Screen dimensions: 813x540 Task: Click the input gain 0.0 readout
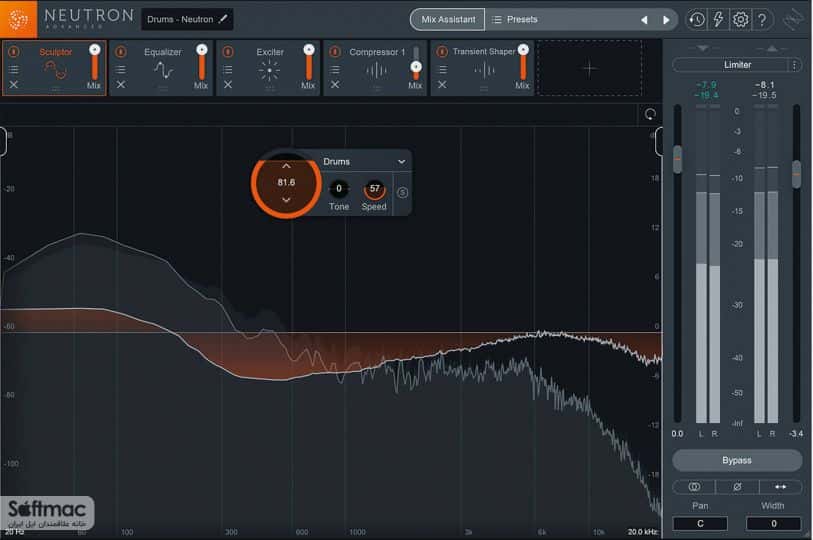[677, 434]
